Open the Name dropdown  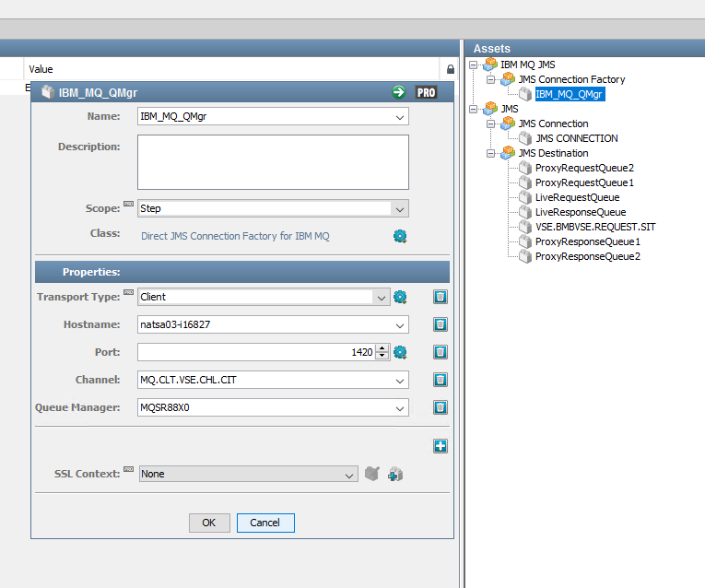coord(399,117)
